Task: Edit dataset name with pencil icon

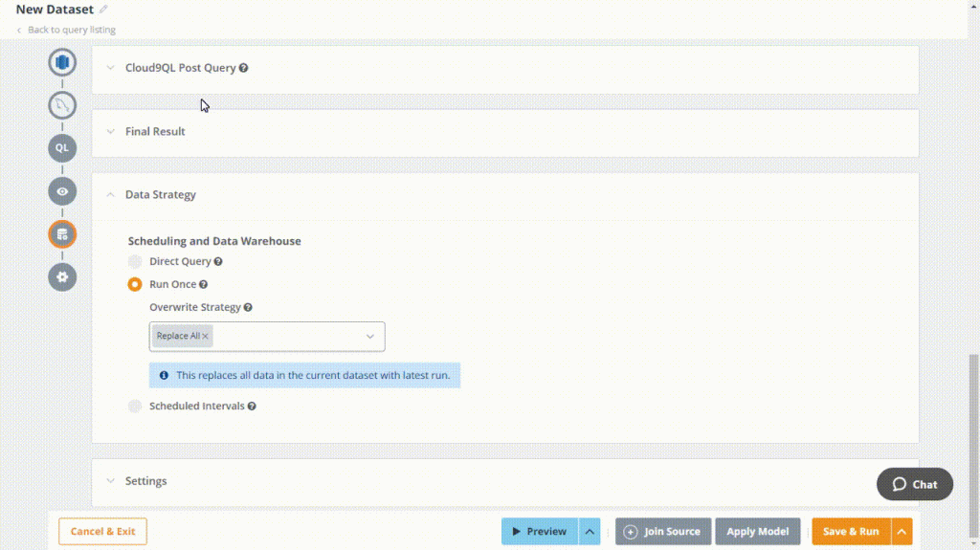Action: 103,9
